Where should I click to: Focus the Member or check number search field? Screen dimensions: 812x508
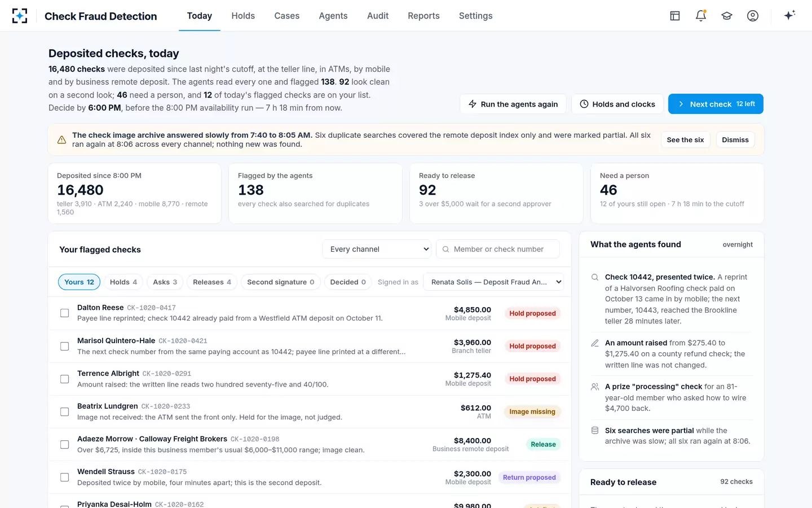[x=498, y=249]
